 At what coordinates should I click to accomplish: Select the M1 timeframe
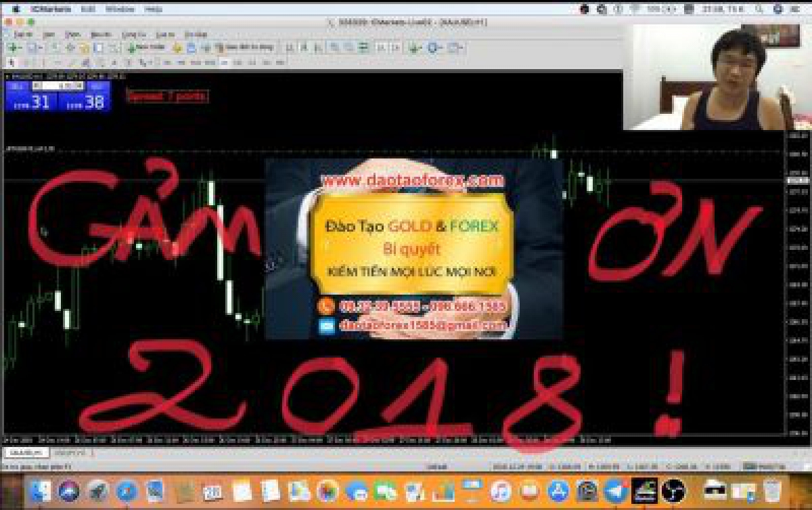point(167,62)
